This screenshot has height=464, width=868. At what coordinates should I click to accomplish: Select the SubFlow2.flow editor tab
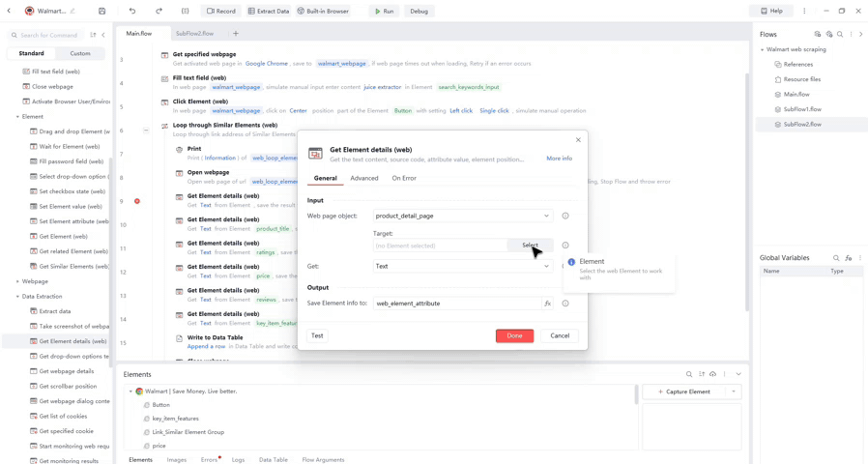195,33
